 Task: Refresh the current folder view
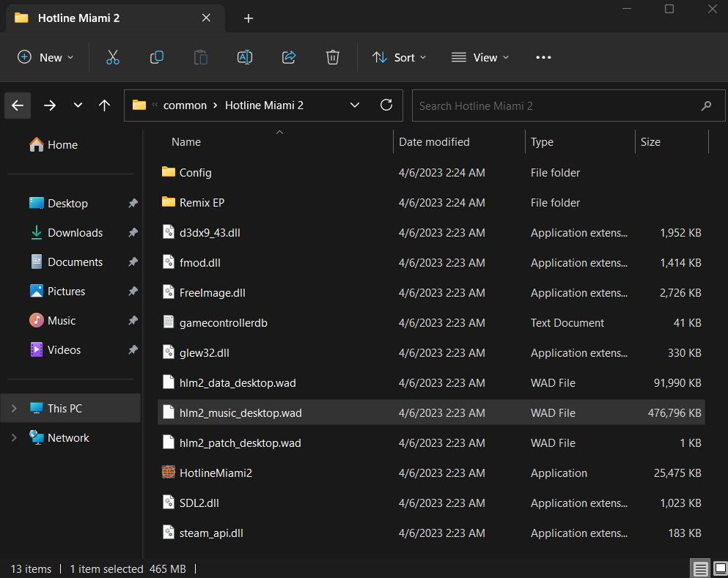click(386, 105)
